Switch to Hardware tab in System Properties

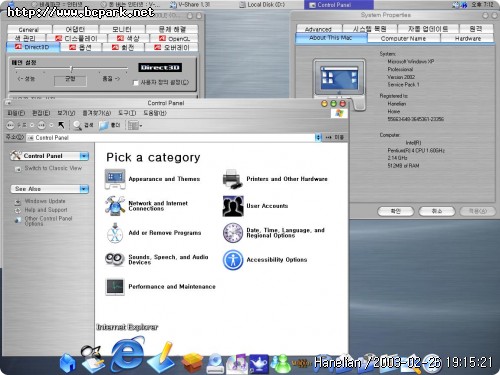[468, 38]
